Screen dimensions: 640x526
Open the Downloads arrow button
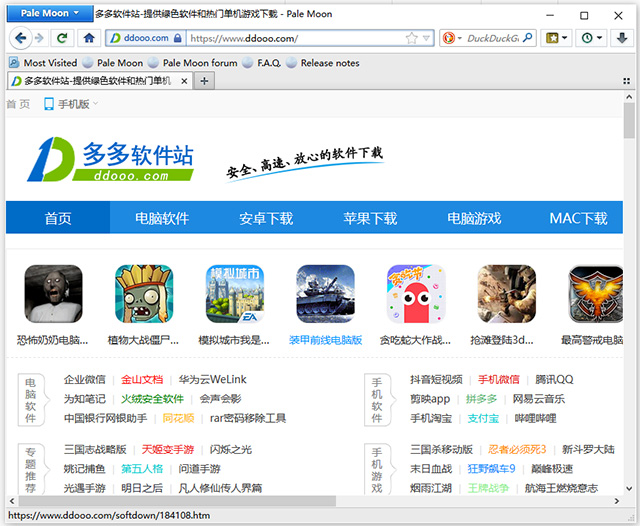coord(624,38)
